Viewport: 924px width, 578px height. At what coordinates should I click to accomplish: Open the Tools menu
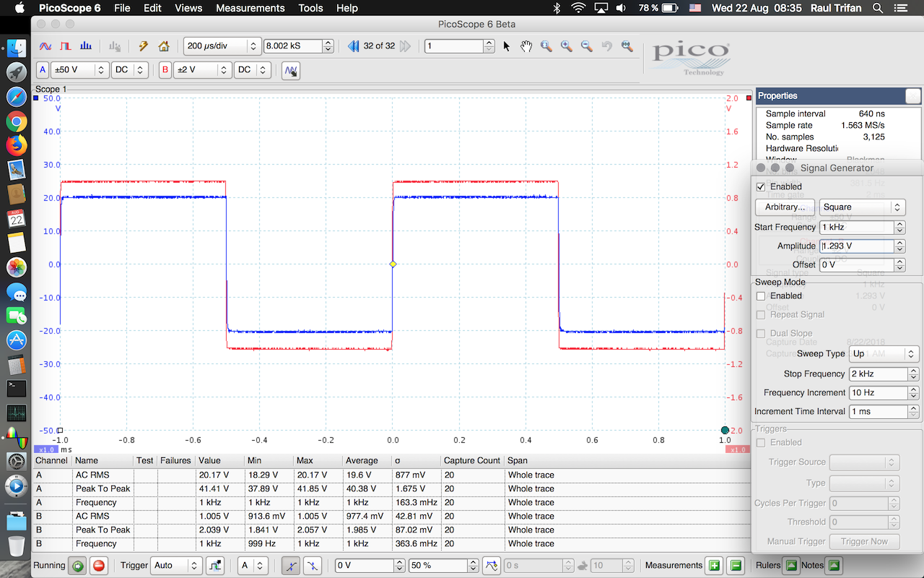(x=310, y=8)
